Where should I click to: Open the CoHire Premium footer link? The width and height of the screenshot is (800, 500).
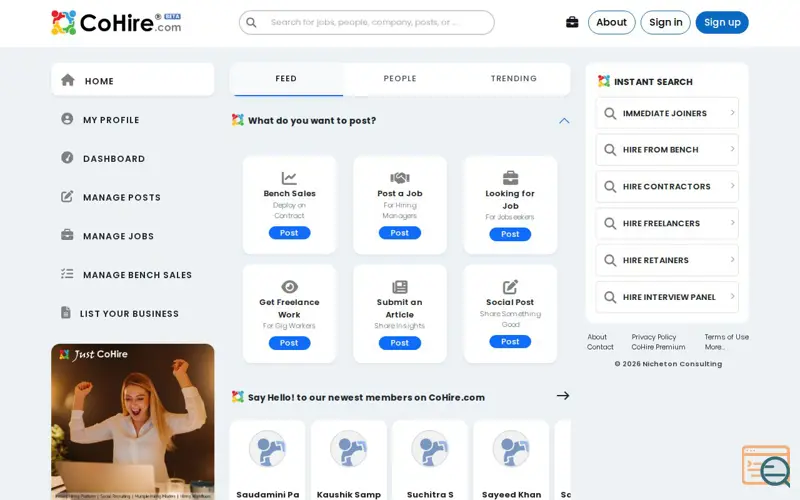[x=658, y=347]
